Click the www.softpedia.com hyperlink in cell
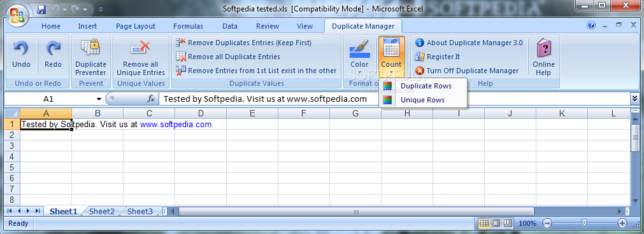644x234 pixels. (176, 125)
